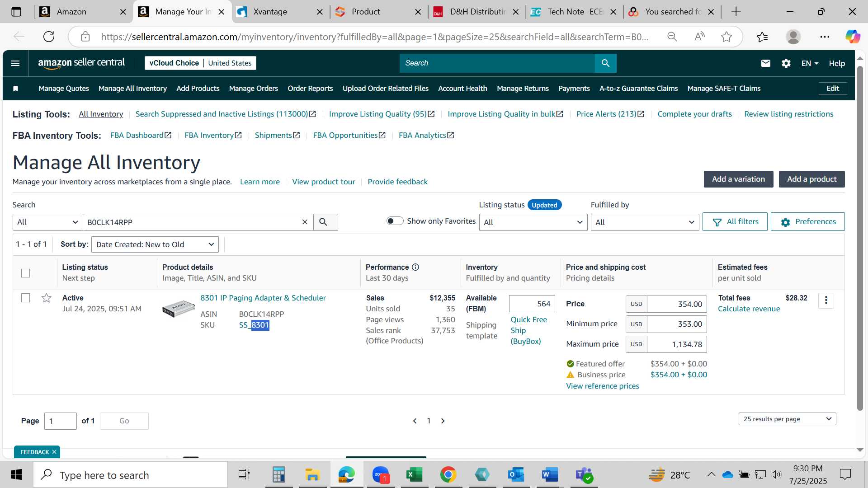Favorite the 8301 IP Paging Adapter listing star
This screenshot has width=868, height=488.
tap(46, 298)
